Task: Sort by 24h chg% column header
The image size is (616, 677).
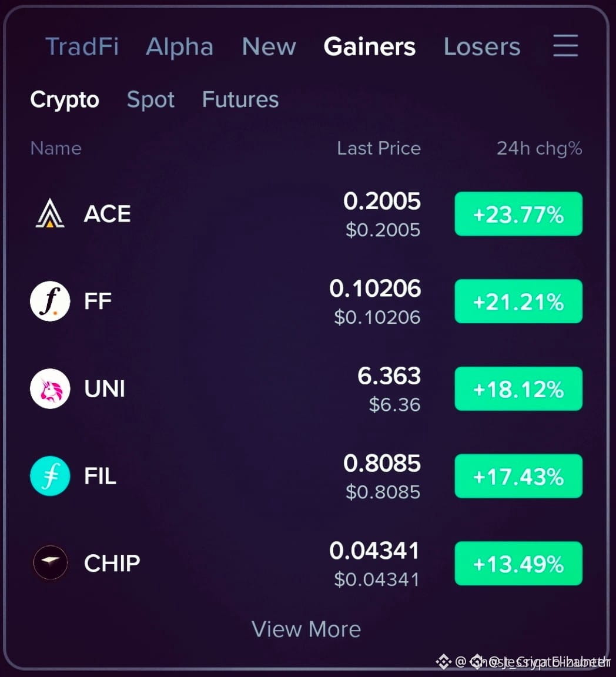Action: coord(539,148)
